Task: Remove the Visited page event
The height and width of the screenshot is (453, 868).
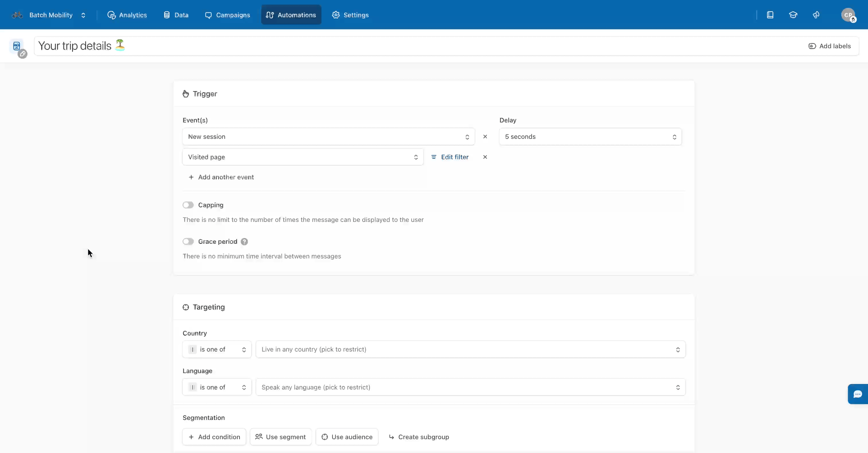Action: (x=485, y=157)
